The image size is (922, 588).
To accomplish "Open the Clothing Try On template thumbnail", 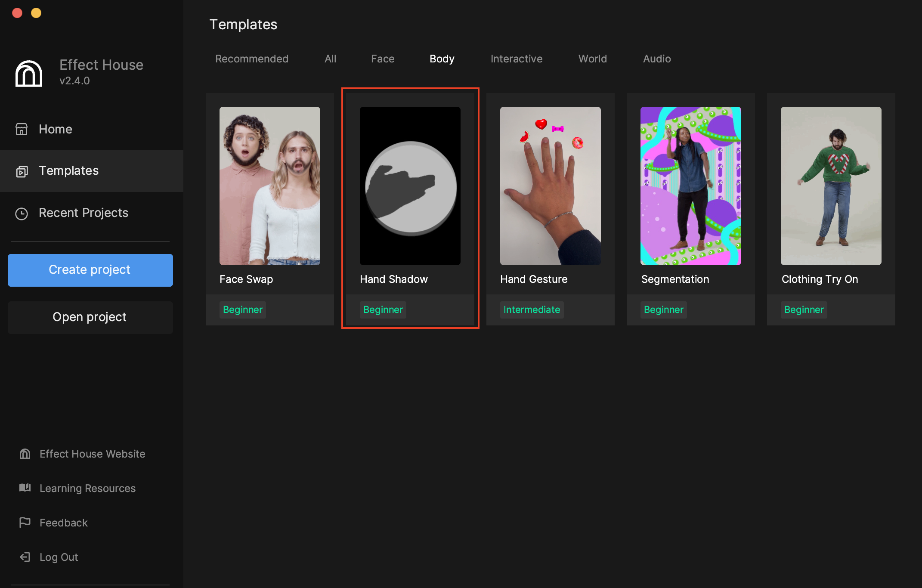I will tap(831, 186).
